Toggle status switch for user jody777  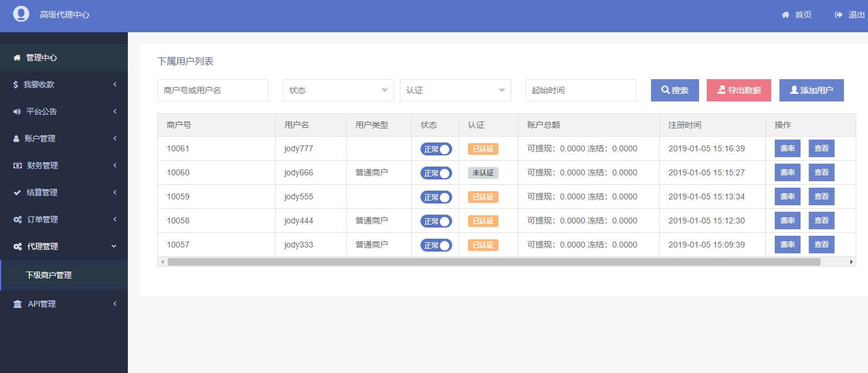click(x=436, y=149)
